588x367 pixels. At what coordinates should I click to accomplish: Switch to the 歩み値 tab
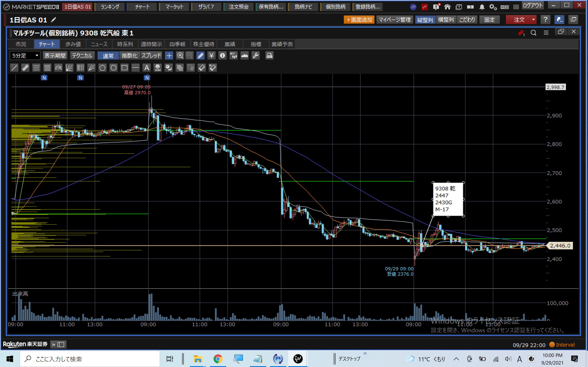(73, 44)
